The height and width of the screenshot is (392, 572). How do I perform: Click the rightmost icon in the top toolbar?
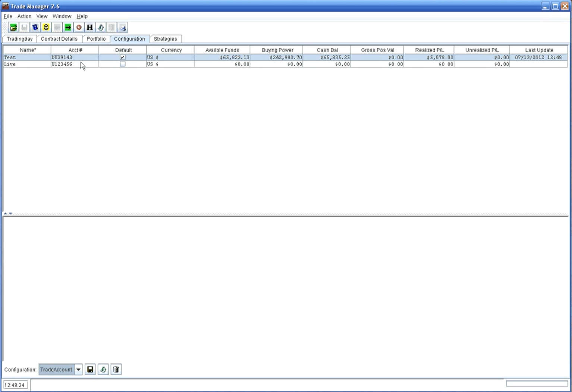point(123,28)
